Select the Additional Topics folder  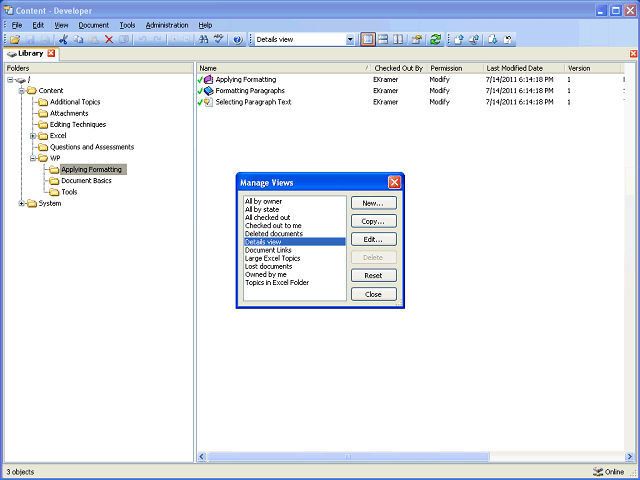coord(75,102)
